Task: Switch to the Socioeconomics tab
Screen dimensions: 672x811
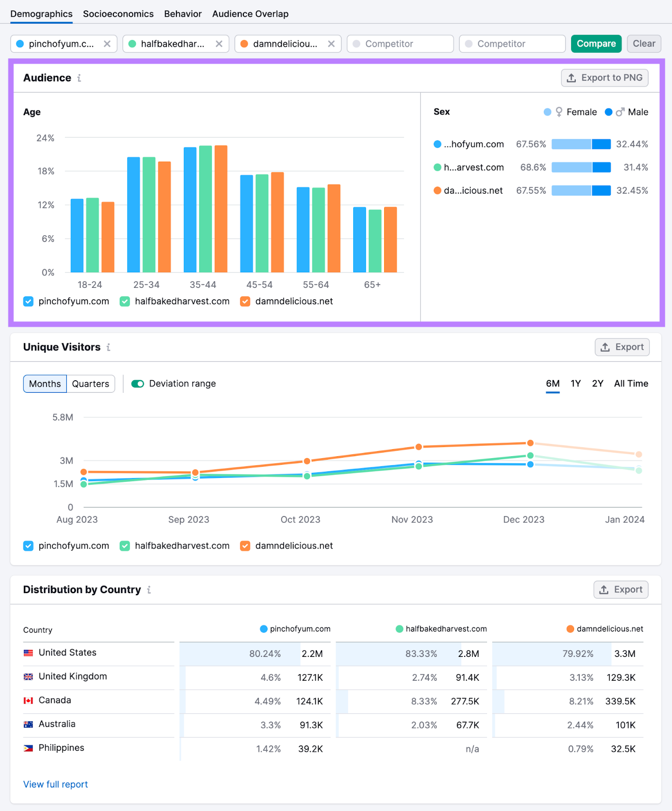Action: pyautogui.click(x=118, y=14)
